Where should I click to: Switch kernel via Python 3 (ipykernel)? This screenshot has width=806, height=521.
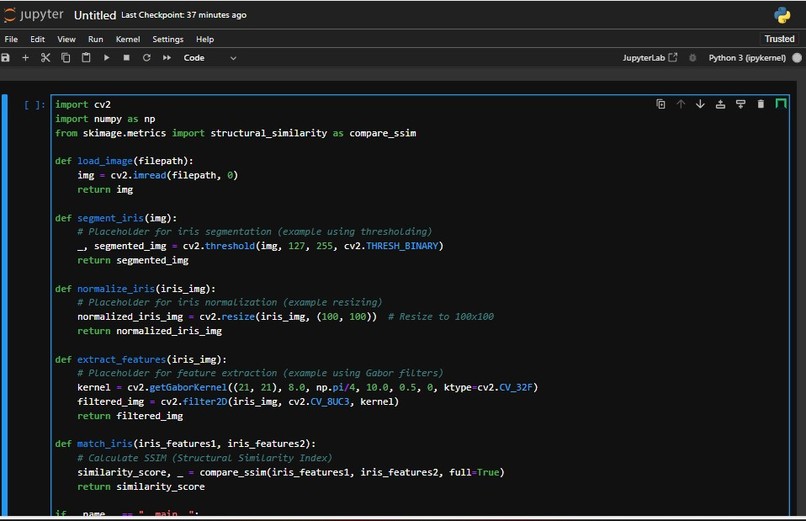click(x=747, y=58)
